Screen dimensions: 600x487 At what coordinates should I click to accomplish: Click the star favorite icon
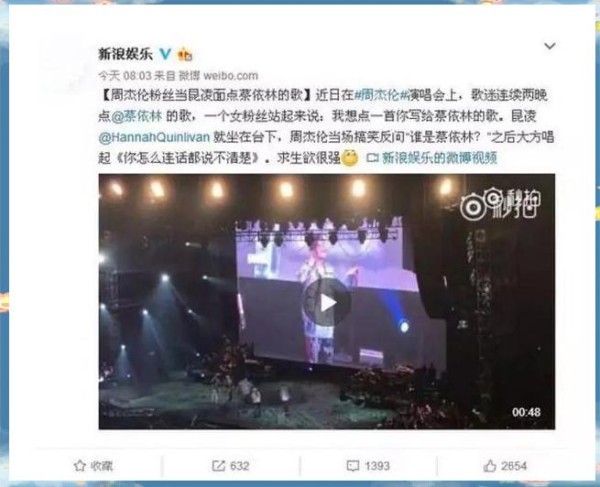click(80, 466)
